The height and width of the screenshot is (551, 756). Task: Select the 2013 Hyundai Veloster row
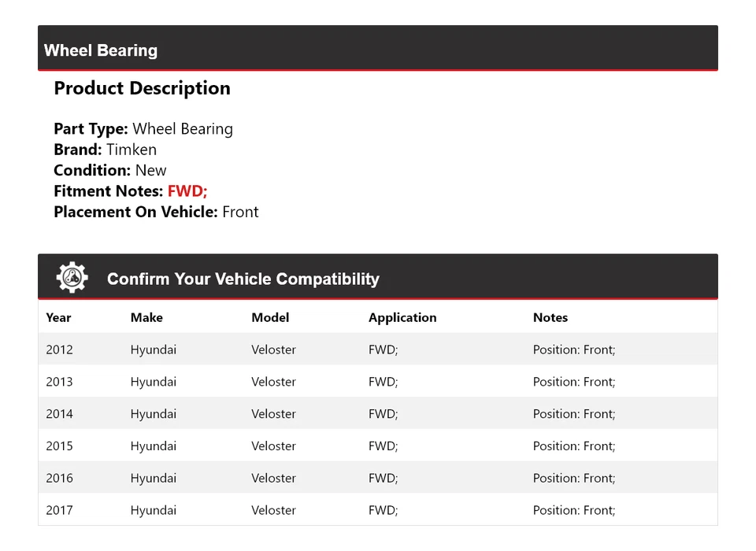[378, 382]
